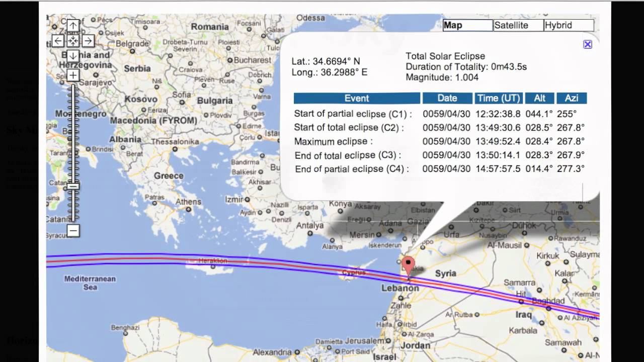
Task: Click 'Start of total eclipse (C2)' row label
Action: click(x=349, y=128)
